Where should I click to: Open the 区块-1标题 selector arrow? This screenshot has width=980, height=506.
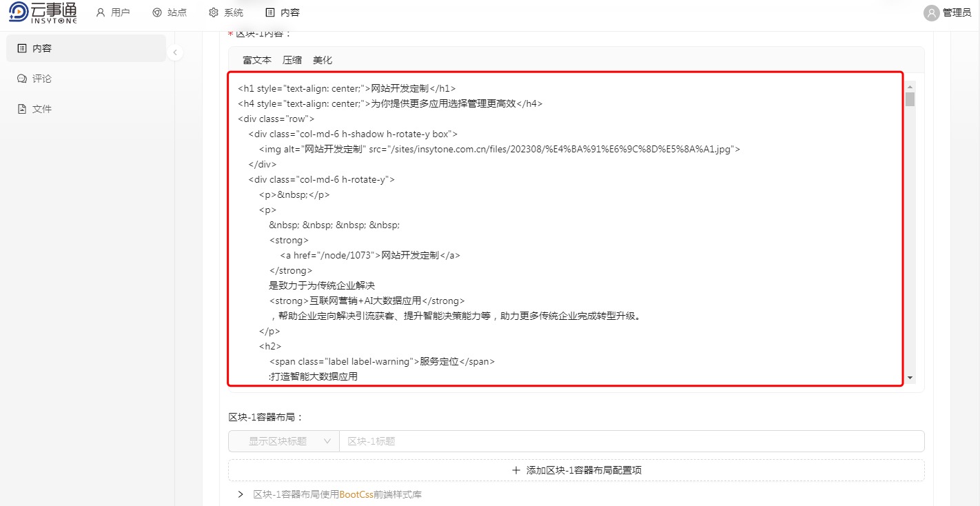(x=328, y=441)
